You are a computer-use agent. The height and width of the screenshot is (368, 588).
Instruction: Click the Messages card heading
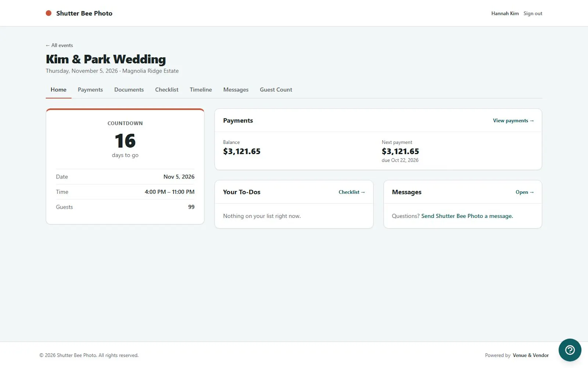406,192
